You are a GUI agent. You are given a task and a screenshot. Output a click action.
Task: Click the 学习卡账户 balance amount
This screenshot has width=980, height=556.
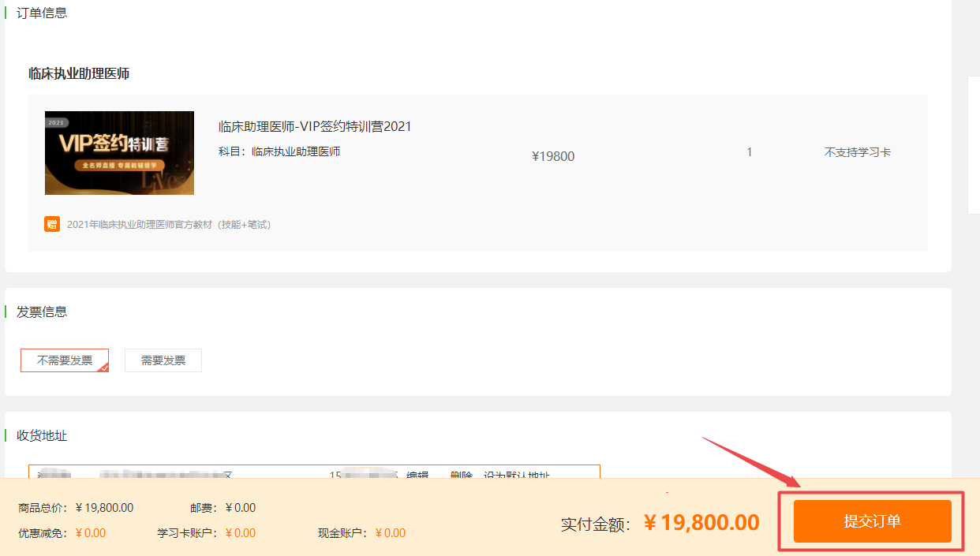click(241, 533)
